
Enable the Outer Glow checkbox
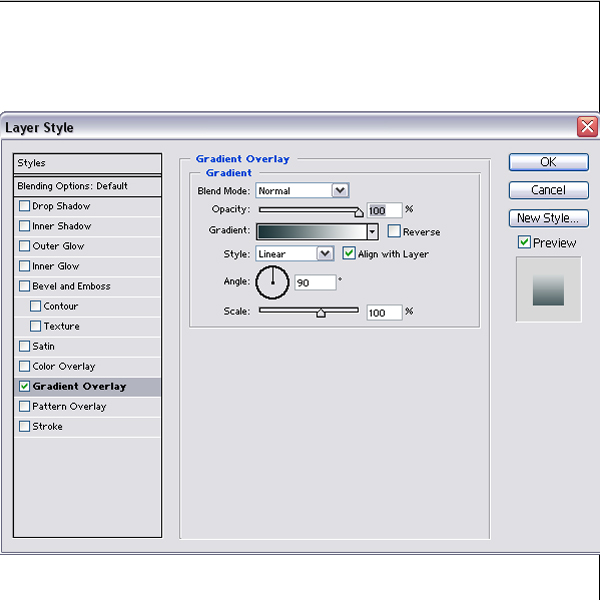coord(24,246)
